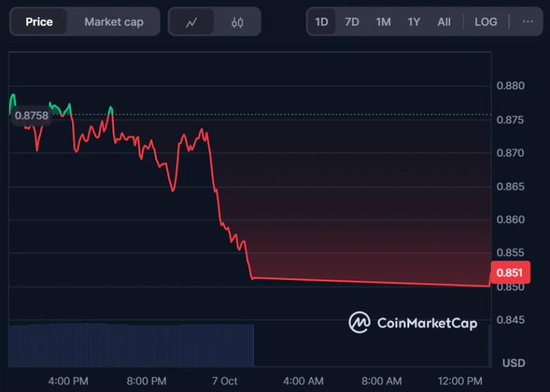Select the 1D time range
This screenshot has width=550, height=392.
[322, 22]
